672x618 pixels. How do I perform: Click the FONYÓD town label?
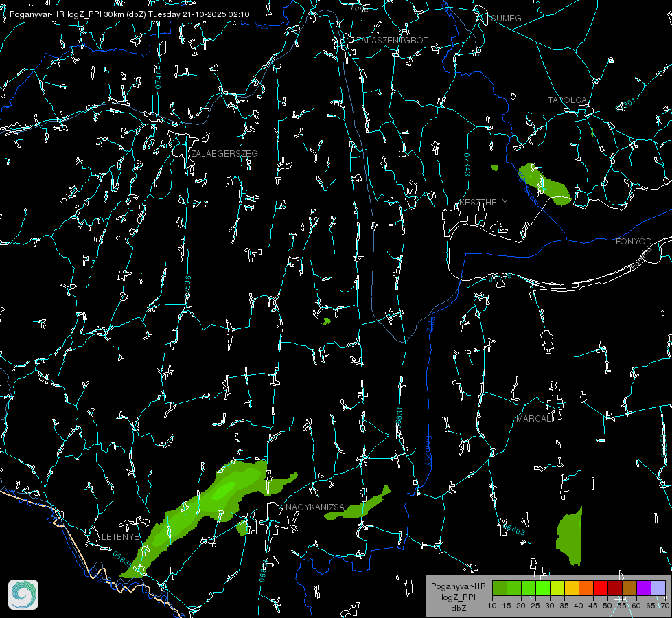click(634, 242)
